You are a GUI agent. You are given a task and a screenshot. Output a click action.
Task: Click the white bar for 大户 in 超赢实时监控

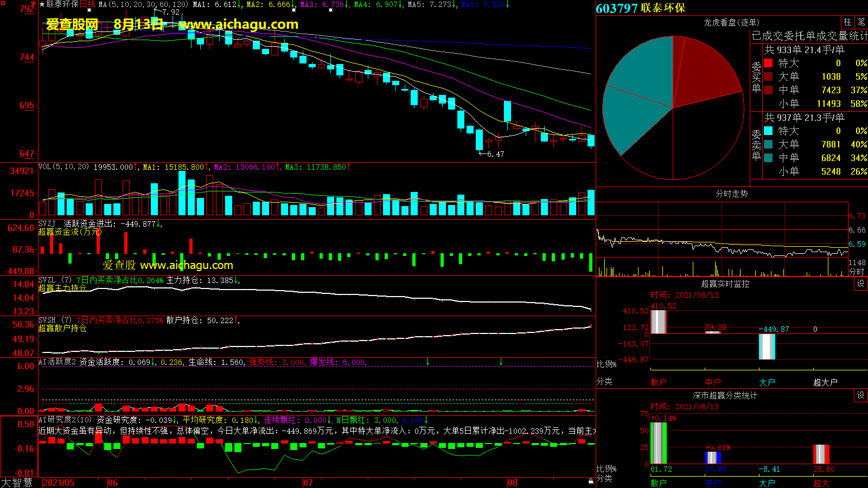767,346
